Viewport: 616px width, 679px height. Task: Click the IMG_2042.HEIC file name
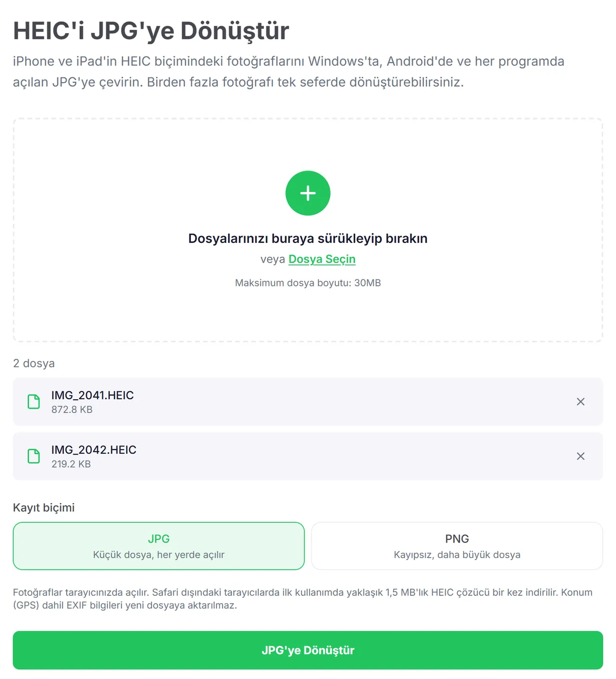(94, 450)
